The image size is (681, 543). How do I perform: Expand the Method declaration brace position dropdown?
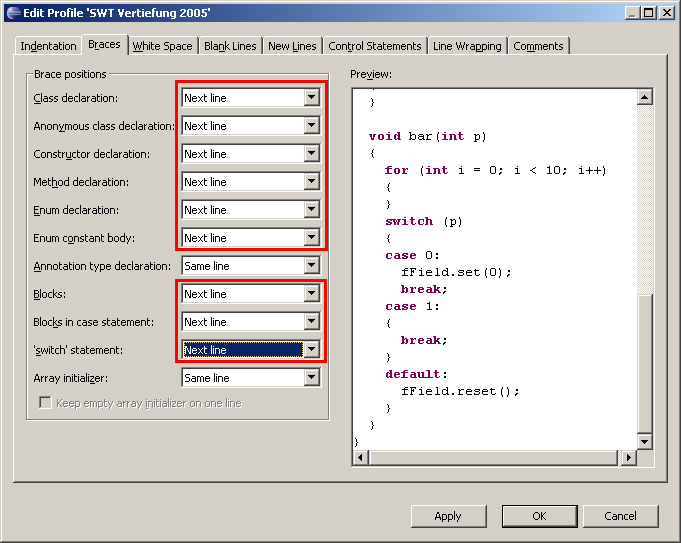(312, 182)
